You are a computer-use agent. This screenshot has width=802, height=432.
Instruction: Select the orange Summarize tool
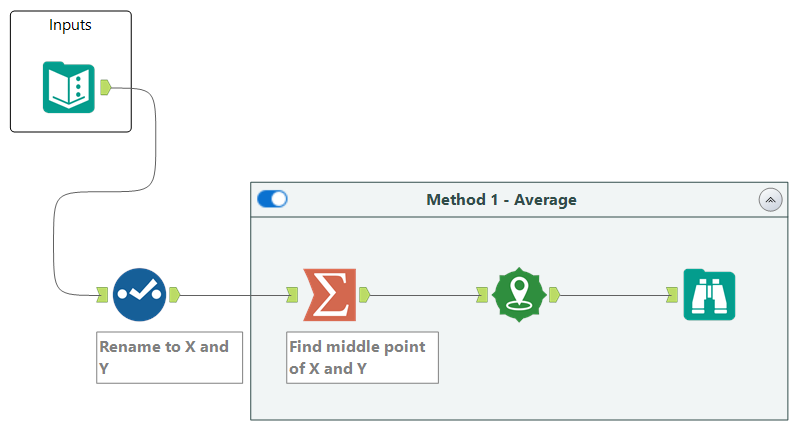328,294
